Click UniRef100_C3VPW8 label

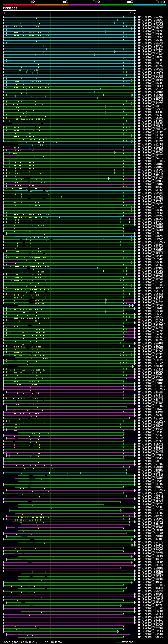click(x=151, y=349)
